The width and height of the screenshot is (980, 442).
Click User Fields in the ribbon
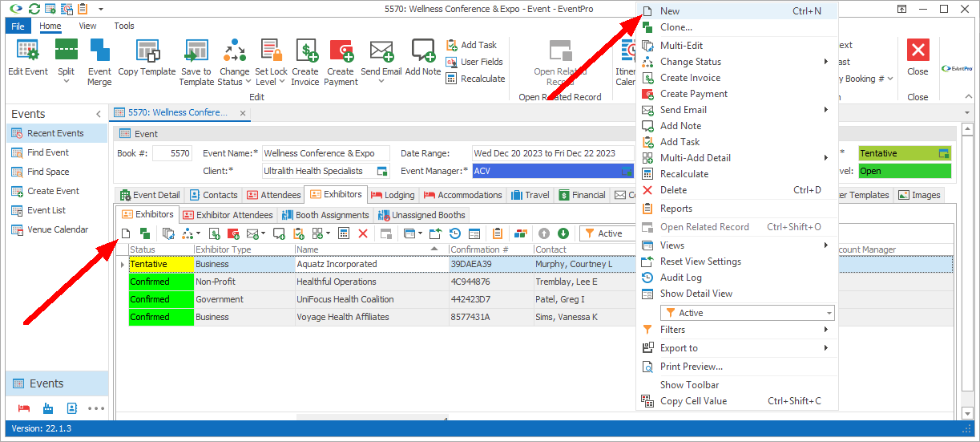click(474, 62)
